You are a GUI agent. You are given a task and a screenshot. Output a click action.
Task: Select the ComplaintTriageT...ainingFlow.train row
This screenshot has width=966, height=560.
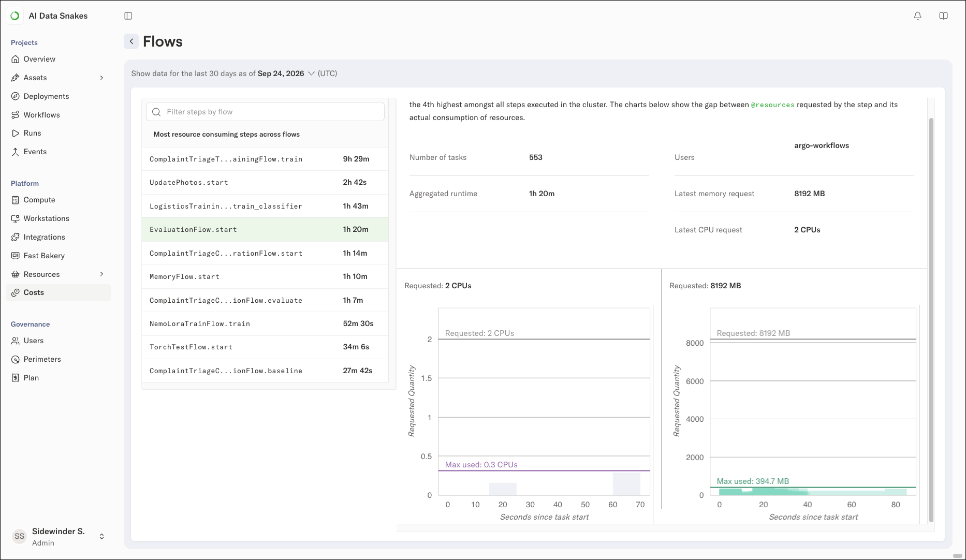tap(265, 159)
